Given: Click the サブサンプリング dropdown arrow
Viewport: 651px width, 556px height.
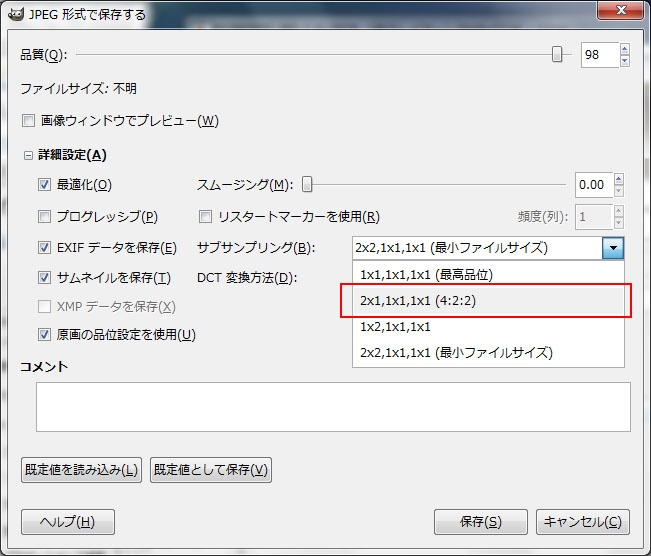Looking at the screenshot, I should coord(613,248).
